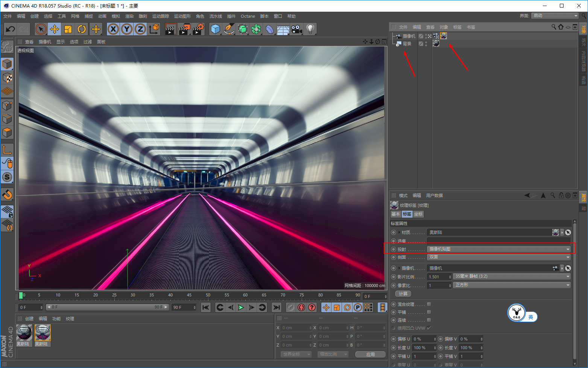
Task: Tick the 连续 checkbox
Action: pos(429,320)
